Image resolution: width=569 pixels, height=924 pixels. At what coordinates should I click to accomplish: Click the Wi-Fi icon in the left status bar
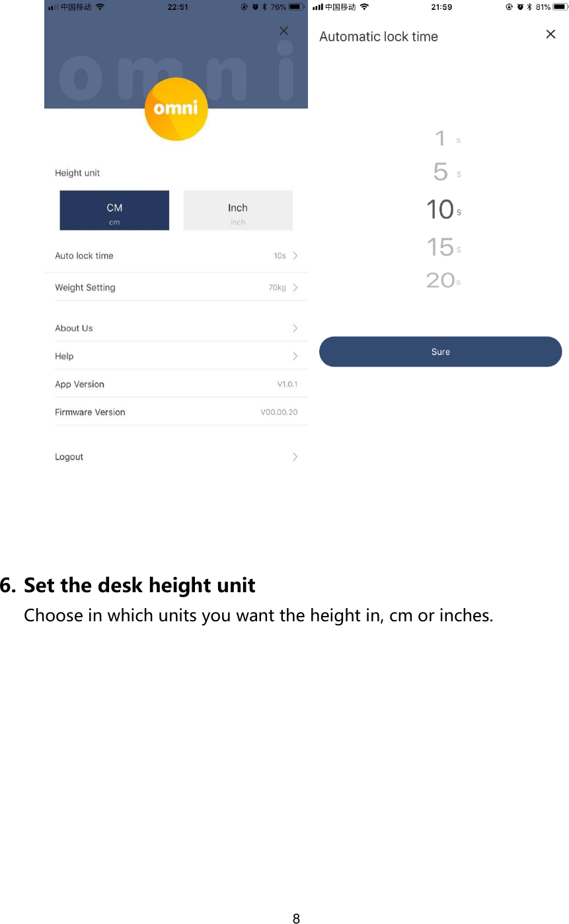pyautogui.click(x=99, y=7)
